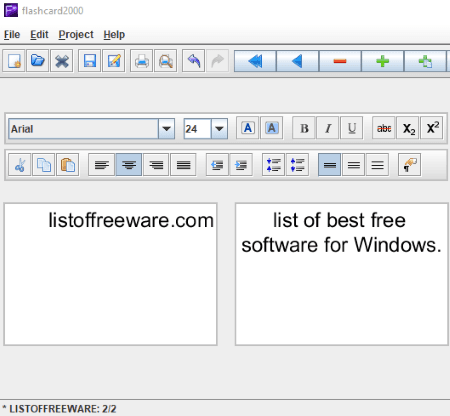Increase indent icon
Image resolution: width=450 pixels, height=416 pixels.
pyautogui.click(x=241, y=165)
